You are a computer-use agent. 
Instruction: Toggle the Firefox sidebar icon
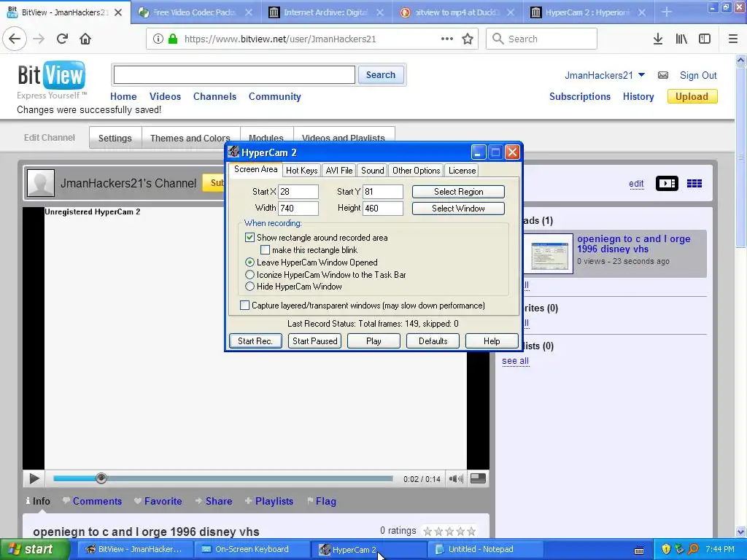705,39
